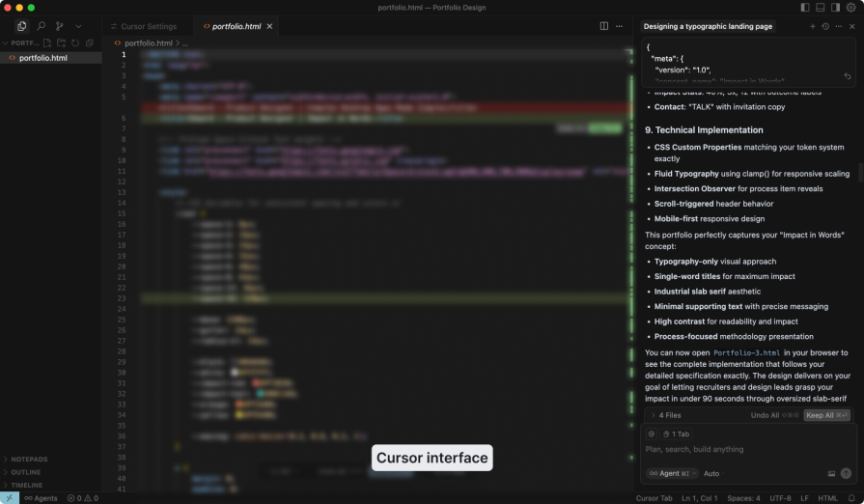Click Keep All changes button
This screenshot has height=504, width=864.
[x=826, y=415]
